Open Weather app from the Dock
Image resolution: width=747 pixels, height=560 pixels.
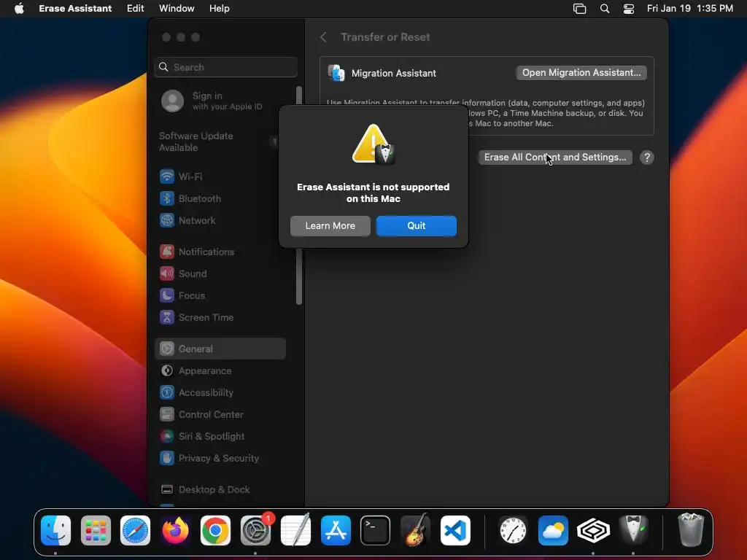pyautogui.click(x=553, y=531)
